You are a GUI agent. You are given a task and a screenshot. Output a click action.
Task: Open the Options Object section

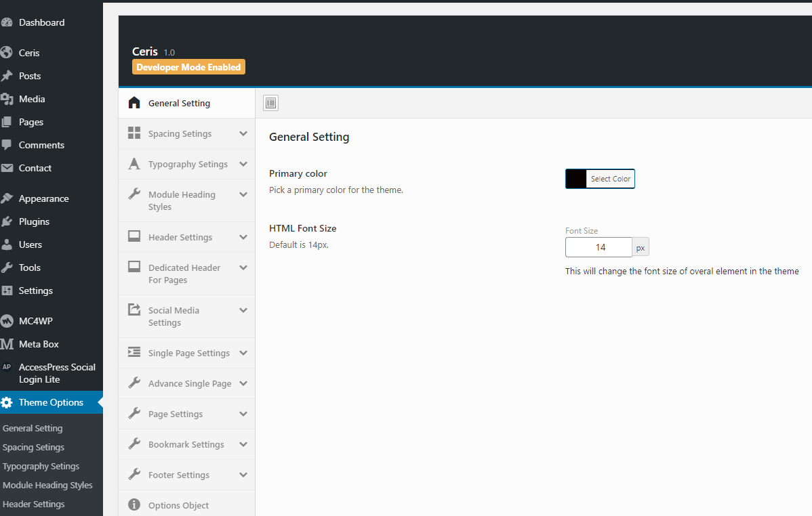[x=187, y=505]
